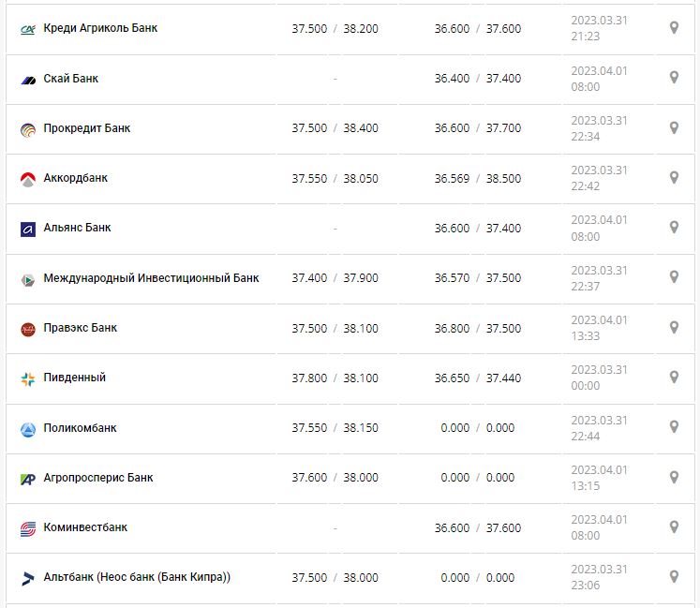Click the Альянс Банк logo icon

(27, 229)
